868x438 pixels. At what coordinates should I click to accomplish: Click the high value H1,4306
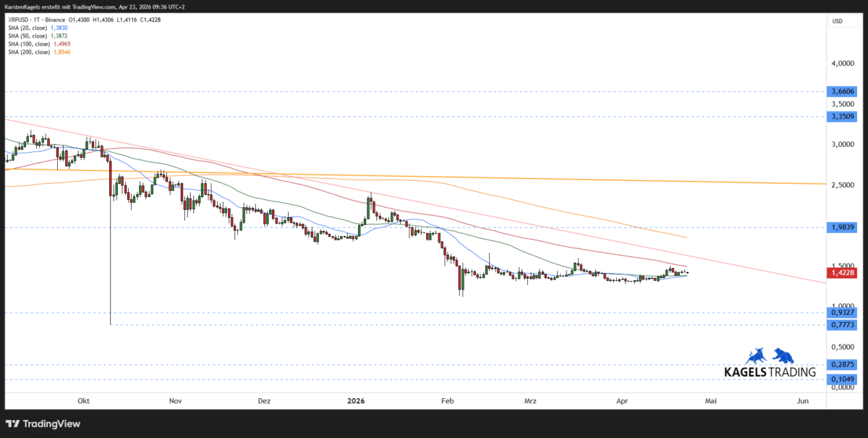tap(105, 20)
